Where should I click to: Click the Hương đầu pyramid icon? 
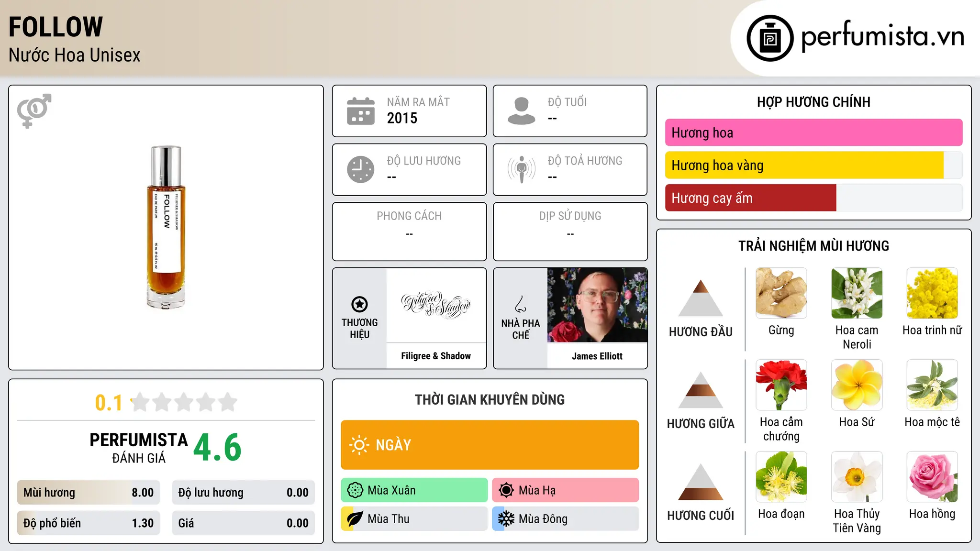click(701, 298)
